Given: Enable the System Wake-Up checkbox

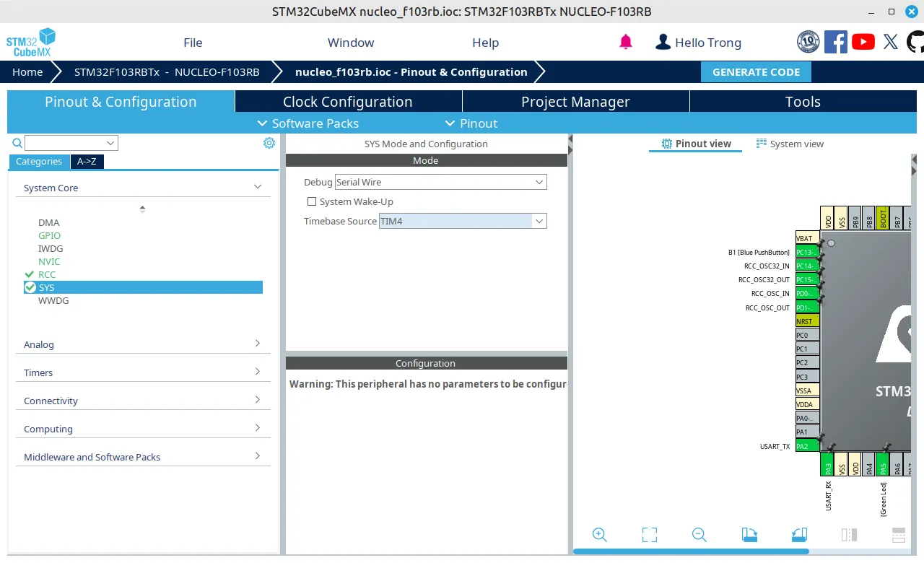Looking at the screenshot, I should (x=312, y=201).
